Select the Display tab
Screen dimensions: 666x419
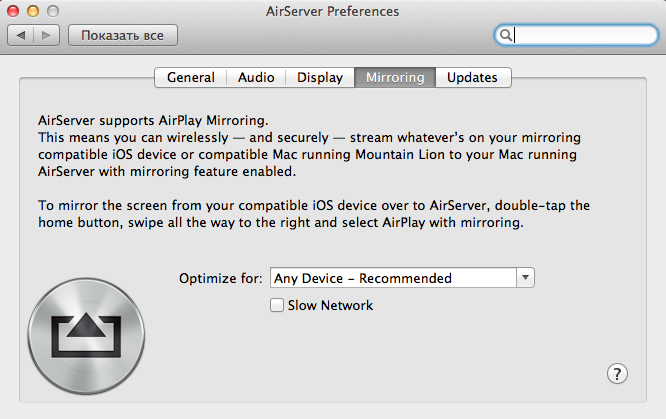320,77
